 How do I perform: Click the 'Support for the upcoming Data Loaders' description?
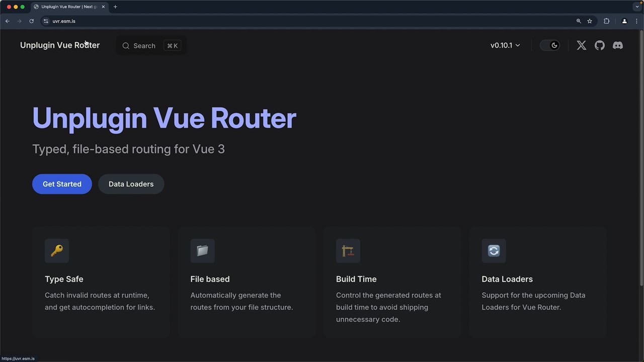coord(533,301)
